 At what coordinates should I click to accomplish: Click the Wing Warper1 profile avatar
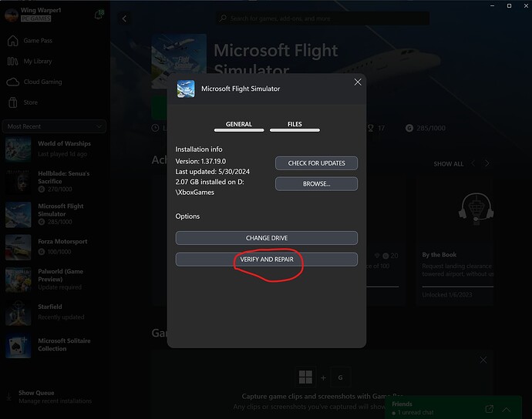[12, 15]
